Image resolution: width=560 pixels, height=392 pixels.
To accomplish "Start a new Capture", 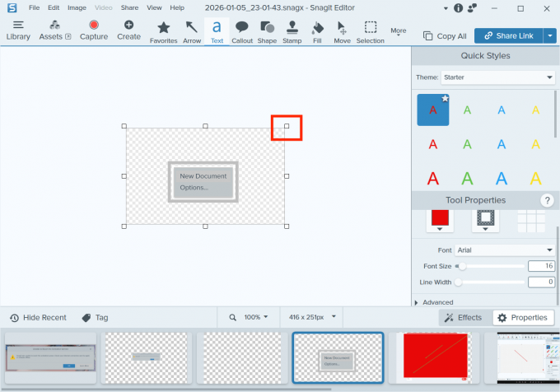I will (94, 30).
